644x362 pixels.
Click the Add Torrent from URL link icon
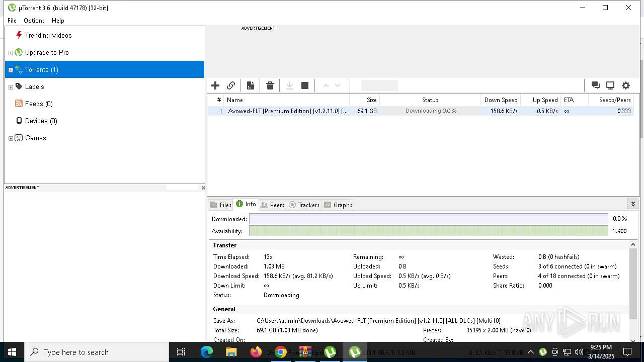click(231, 85)
